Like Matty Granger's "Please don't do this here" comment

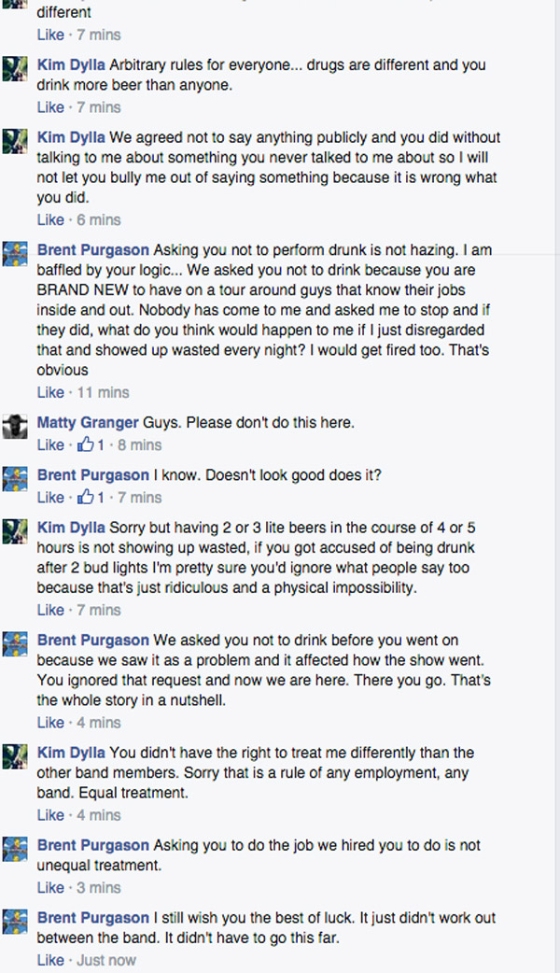[x=50, y=445]
